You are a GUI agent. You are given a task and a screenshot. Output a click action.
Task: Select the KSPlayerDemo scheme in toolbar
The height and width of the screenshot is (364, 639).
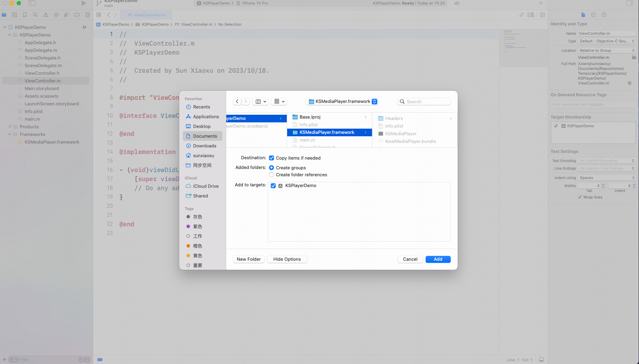point(214,3)
